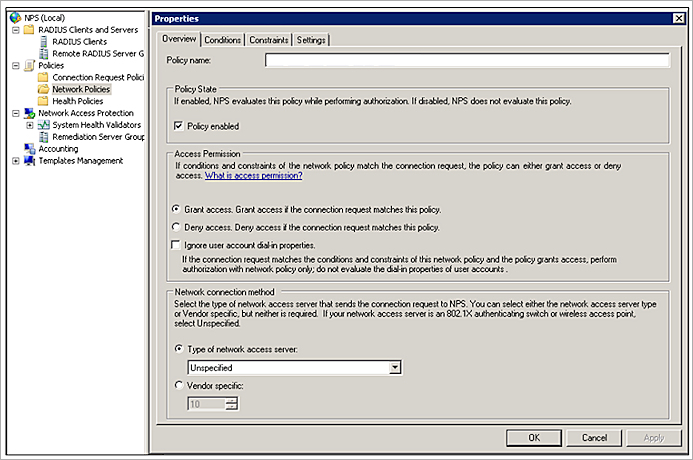Click the Apply button
This screenshot has height=460, width=693.
coord(654,437)
